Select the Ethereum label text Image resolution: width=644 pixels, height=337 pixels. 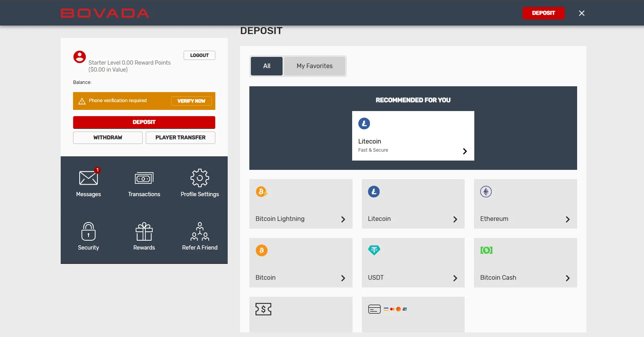click(x=494, y=219)
